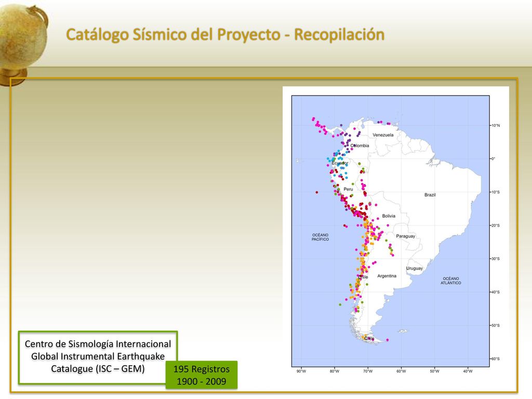Click the 'Peru' label on the map

click(x=348, y=189)
